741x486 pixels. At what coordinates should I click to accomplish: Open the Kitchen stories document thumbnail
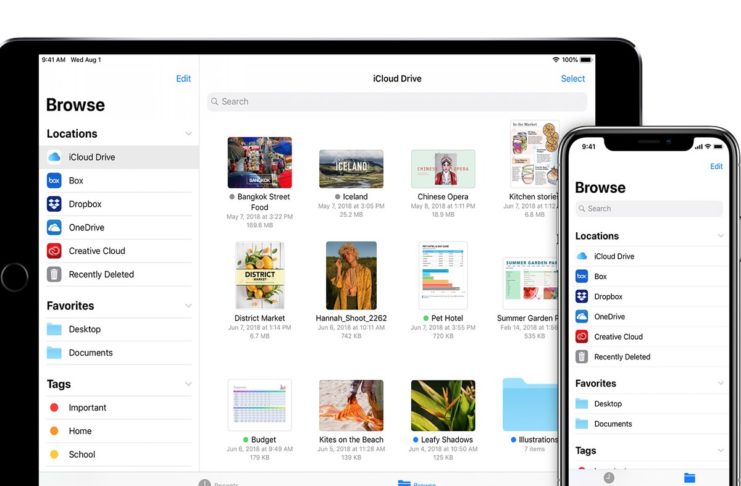click(x=534, y=155)
